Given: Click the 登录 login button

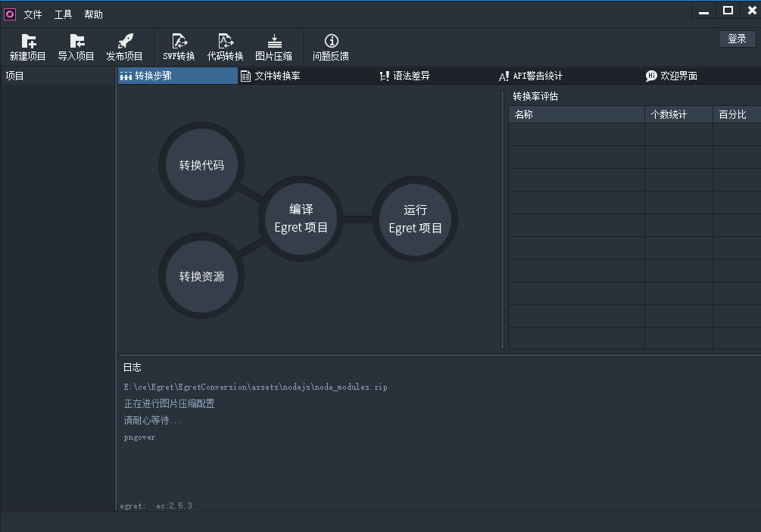Looking at the screenshot, I should (738, 39).
